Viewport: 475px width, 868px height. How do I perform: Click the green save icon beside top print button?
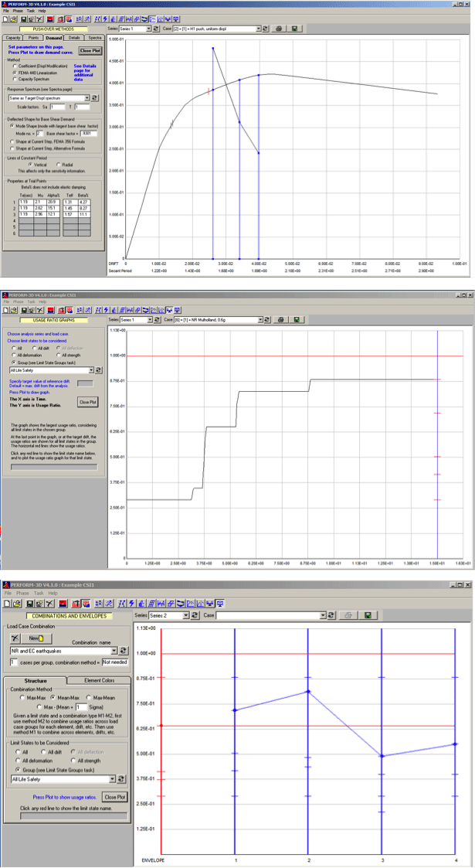[x=294, y=29]
